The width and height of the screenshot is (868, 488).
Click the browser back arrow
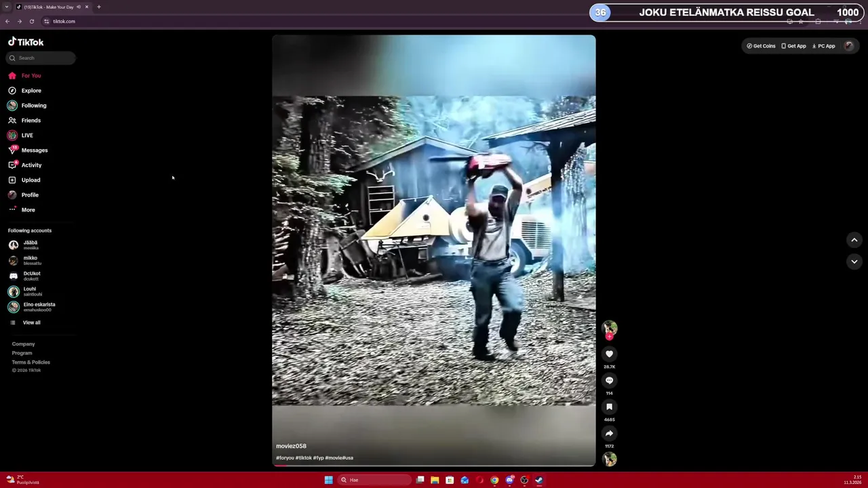[x=7, y=21]
